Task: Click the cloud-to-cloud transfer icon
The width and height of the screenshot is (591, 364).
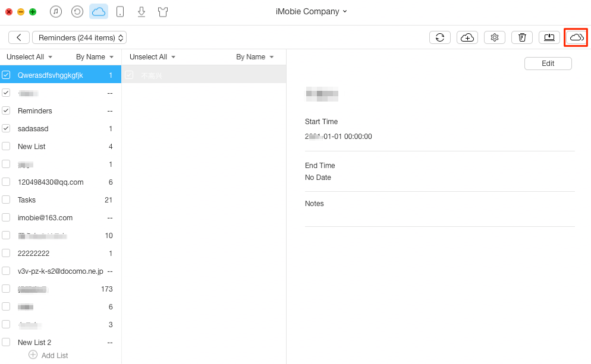Action: (x=576, y=37)
